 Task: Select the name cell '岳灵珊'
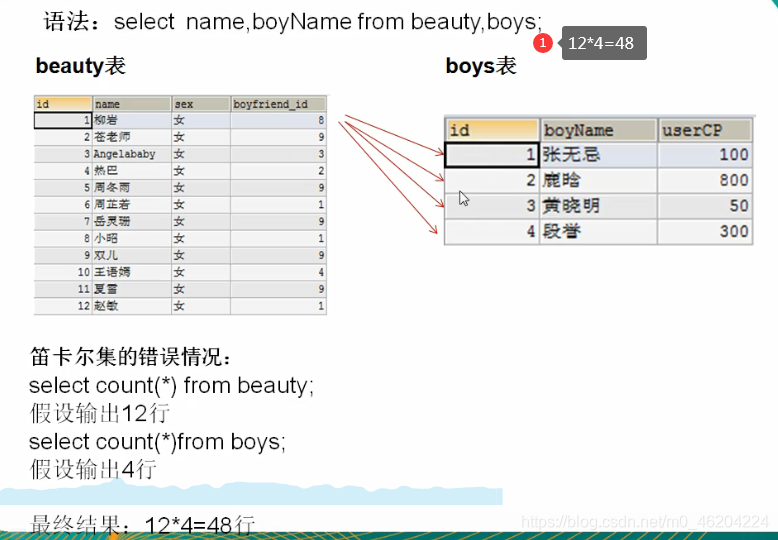(x=131, y=221)
